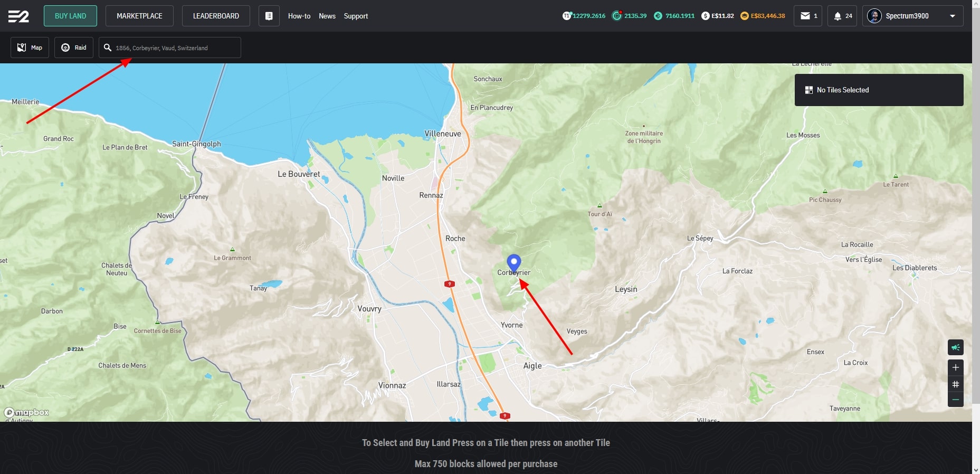
Task: Switch to Raid mode
Action: click(x=74, y=48)
